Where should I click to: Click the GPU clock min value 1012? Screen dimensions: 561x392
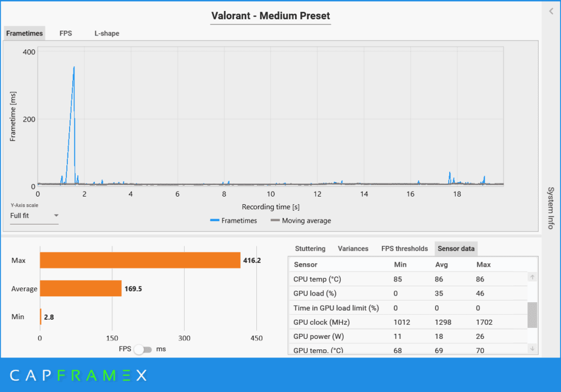click(x=402, y=322)
